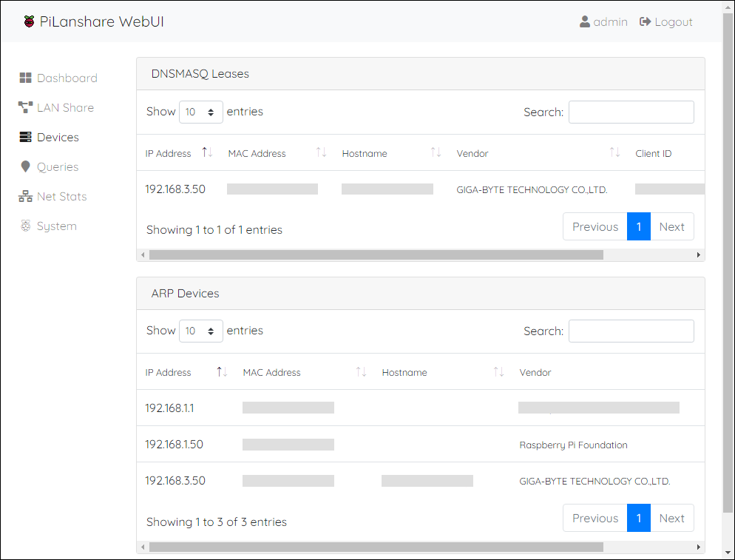
Task: Click the System raspberry icon
Action: coord(25,226)
